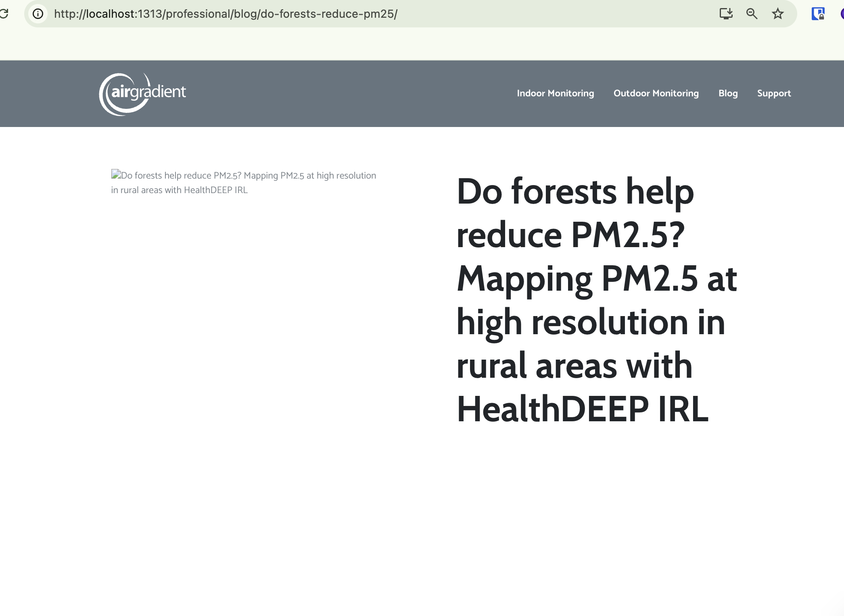Go to the Blog page

coord(728,94)
